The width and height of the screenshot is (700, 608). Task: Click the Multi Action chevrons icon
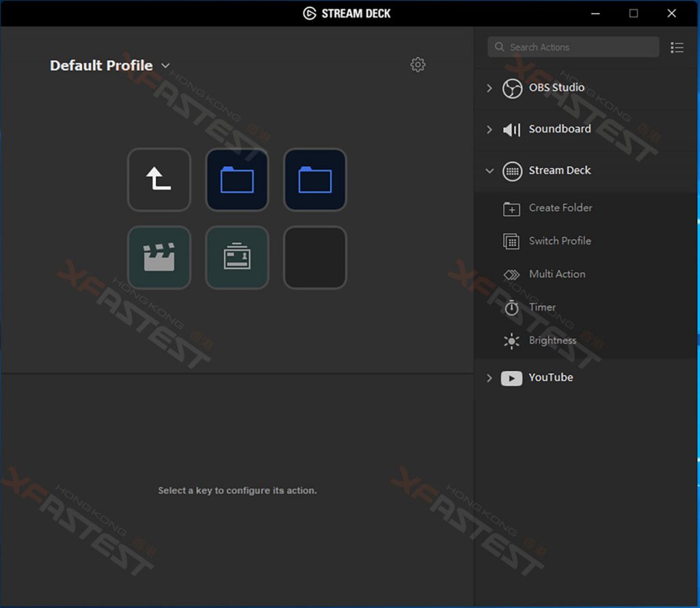pyautogui.click(x=511, y=275)
